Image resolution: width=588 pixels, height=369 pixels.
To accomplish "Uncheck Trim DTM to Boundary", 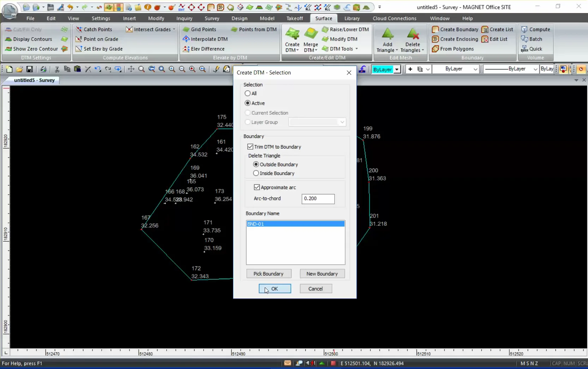I will (251, 147).
